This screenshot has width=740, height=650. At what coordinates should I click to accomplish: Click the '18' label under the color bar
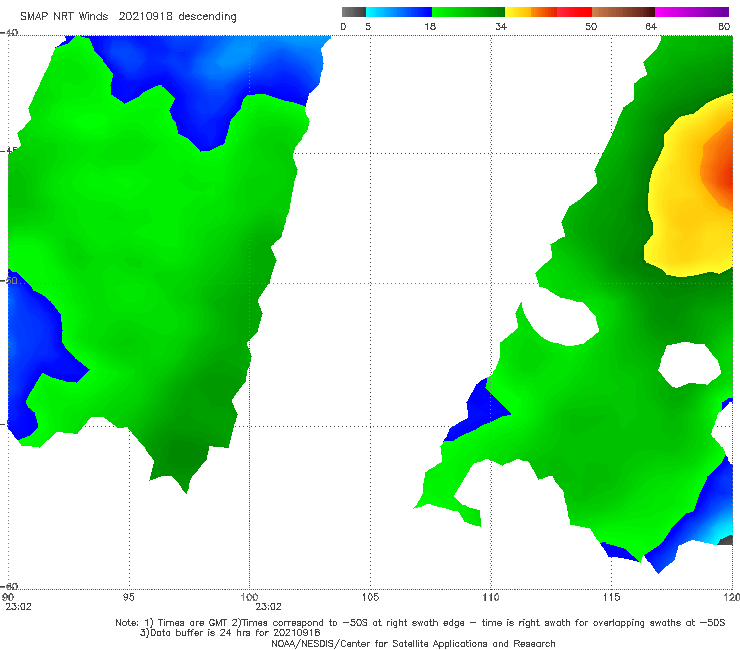click(430, 26)
